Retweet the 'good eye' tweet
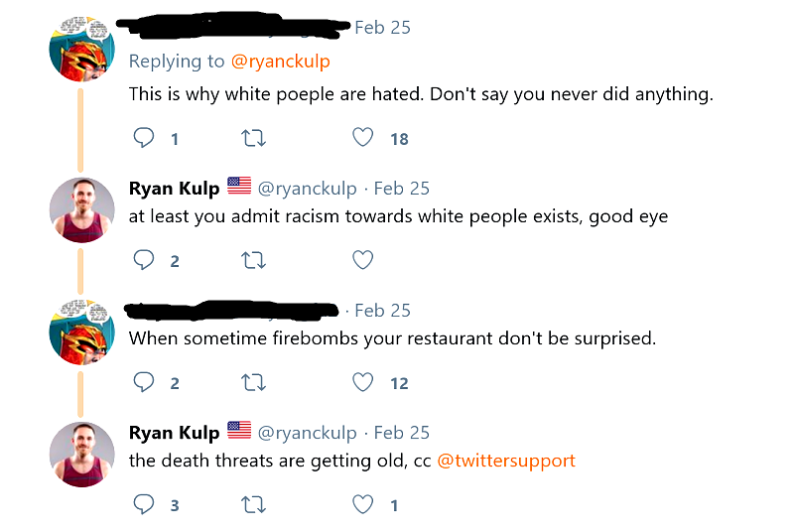The image size is (794, 532). point(254,260)
